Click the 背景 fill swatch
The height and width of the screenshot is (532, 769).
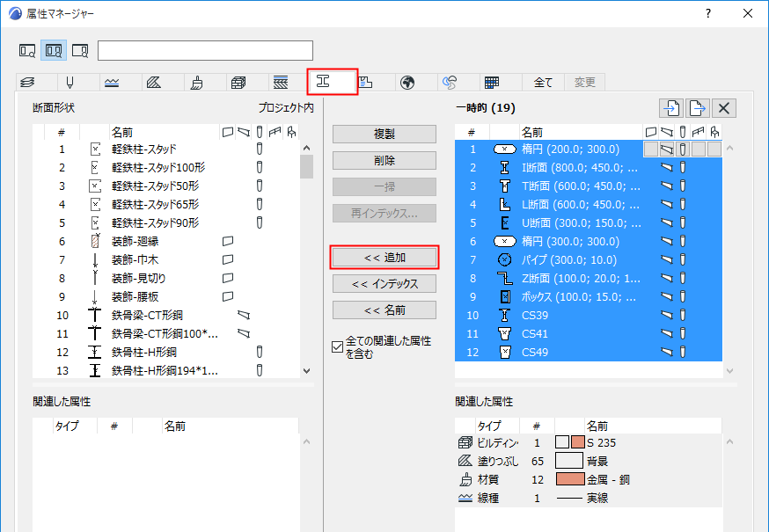click(569, 461)
